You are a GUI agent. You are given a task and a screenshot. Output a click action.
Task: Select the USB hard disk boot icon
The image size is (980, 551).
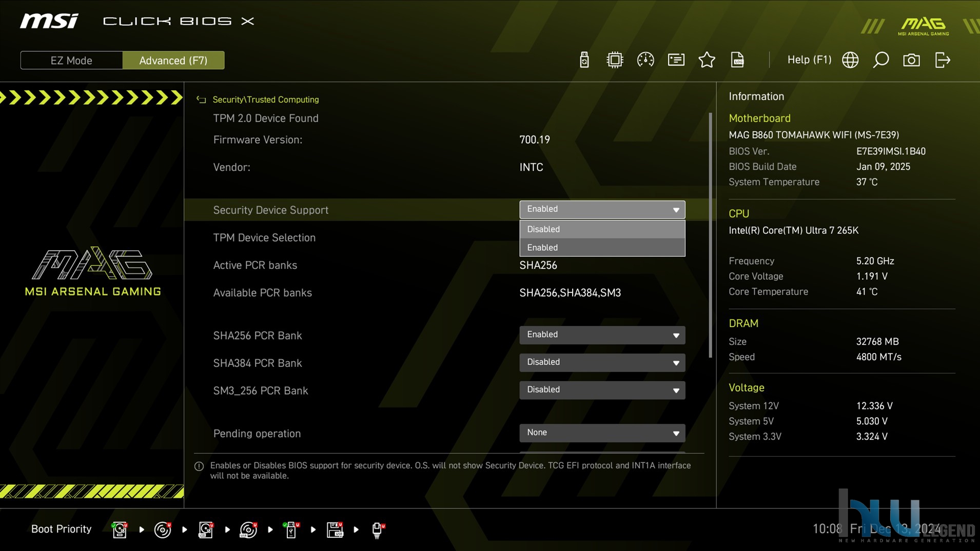[206, 529]
